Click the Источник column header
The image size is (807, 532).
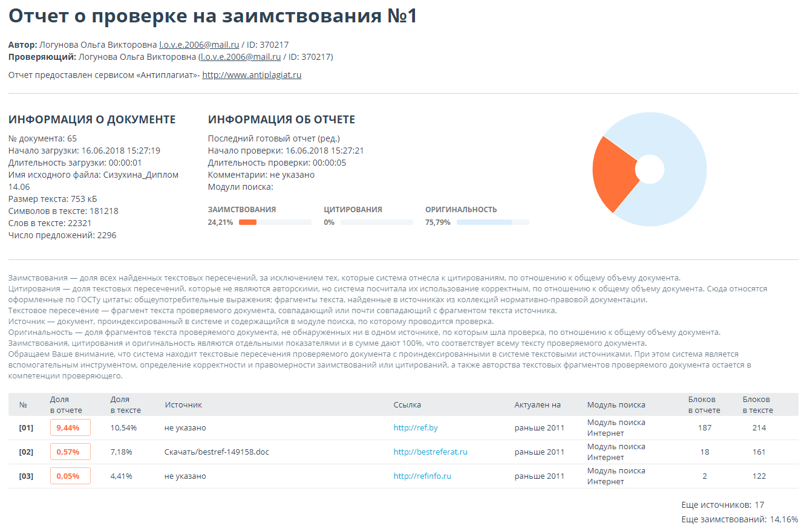coord(183,405)
